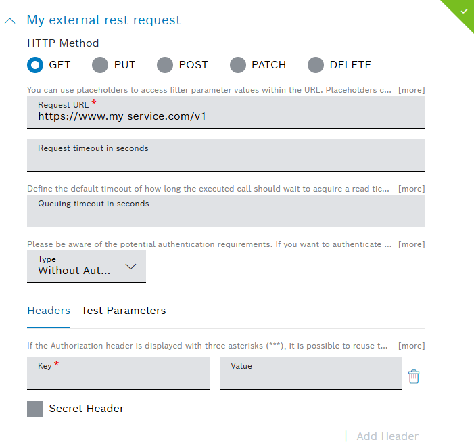
Task: Switch to the Headers tab
Action: [x=49, y=311]
